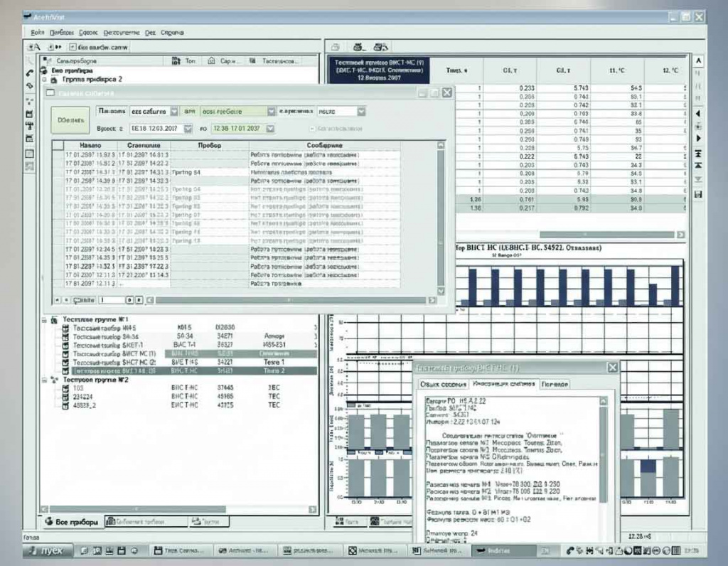
Task: Click the left arrow on right vertical toolbar
Action: click(698, 114)
